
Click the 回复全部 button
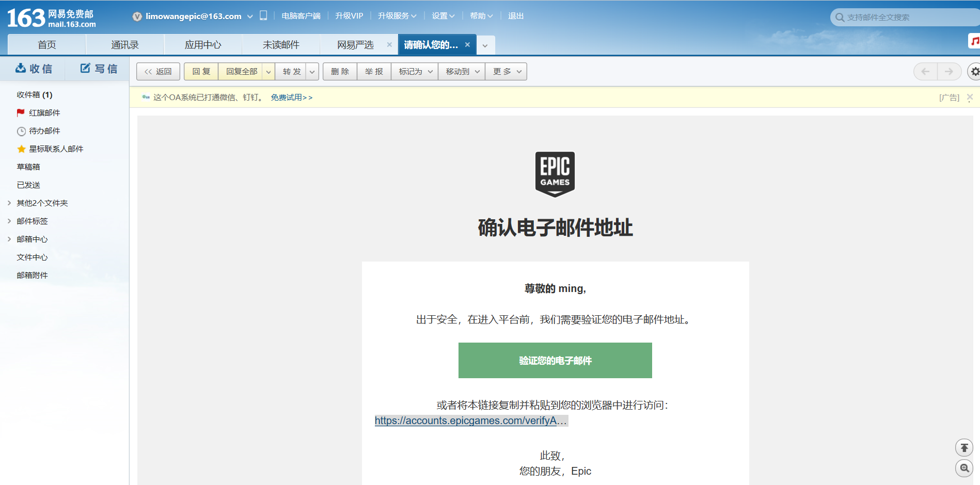241,72
